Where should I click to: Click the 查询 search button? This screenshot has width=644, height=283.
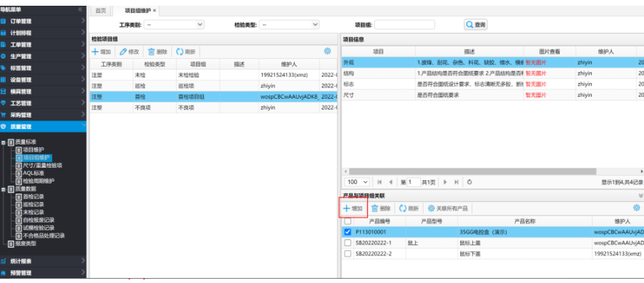pos(476,24)
